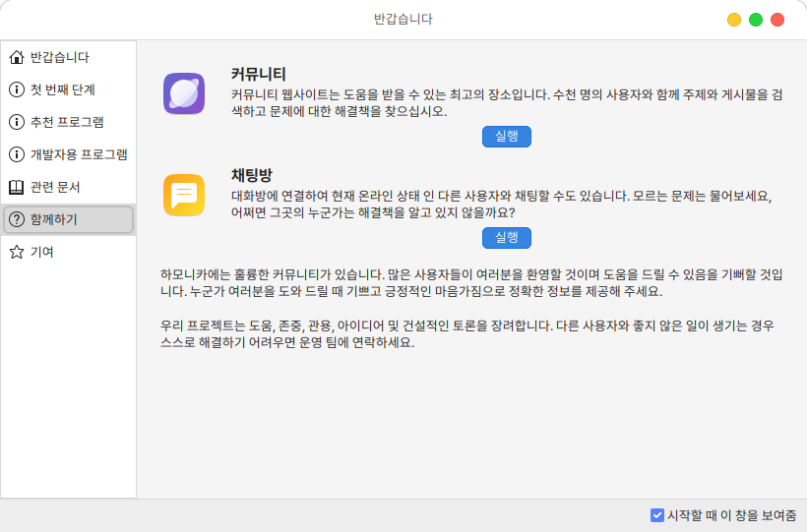Click the question mark icon for 함께하기
Screen dimensions: 807x532
tap(16, 219)
